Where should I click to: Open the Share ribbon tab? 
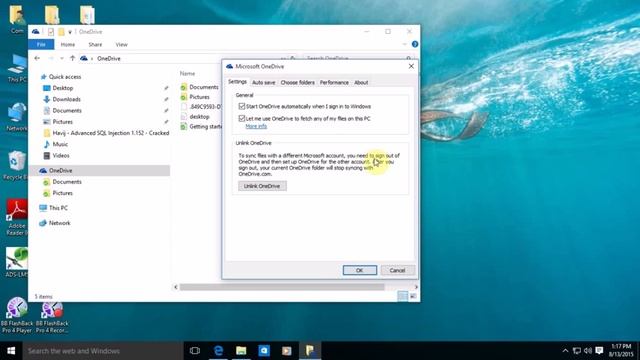95,44
